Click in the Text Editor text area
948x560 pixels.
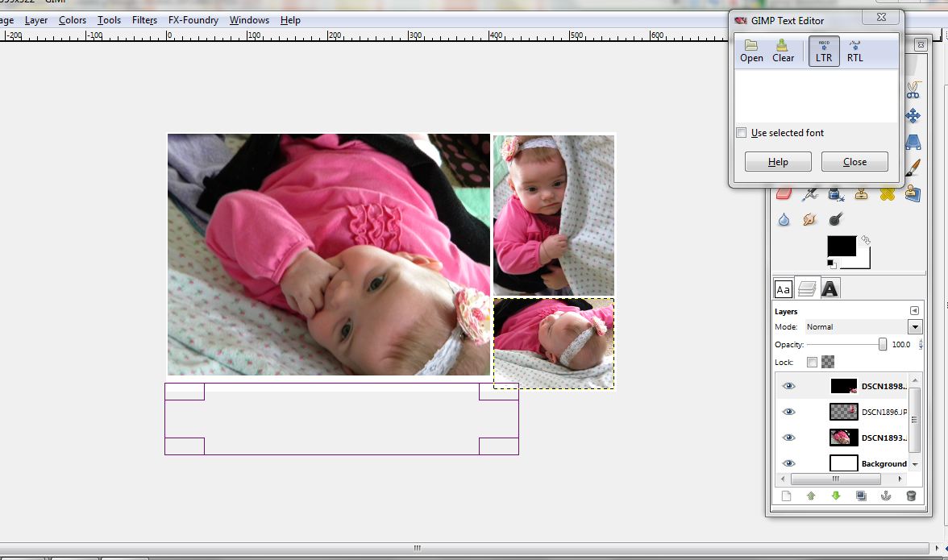pos(816,95)
